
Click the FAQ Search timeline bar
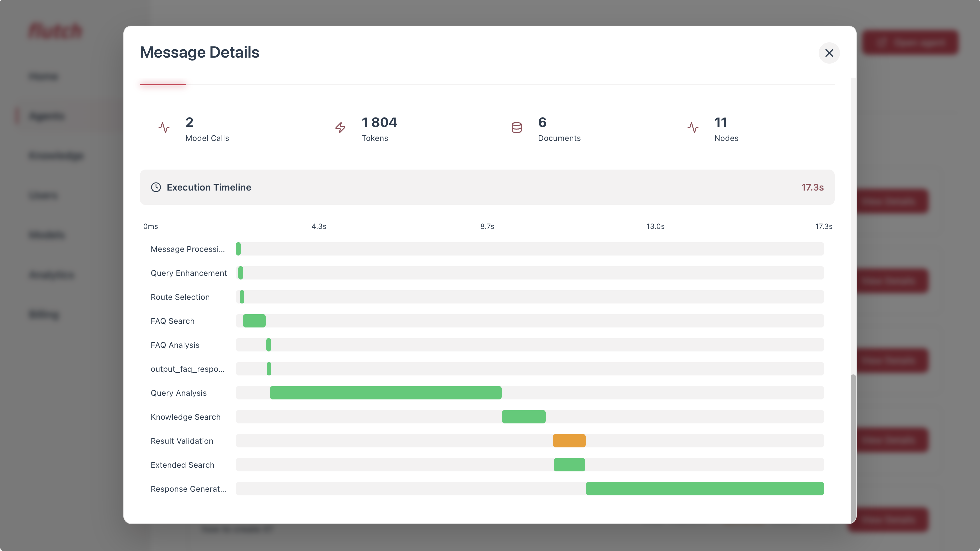(254, 321)
